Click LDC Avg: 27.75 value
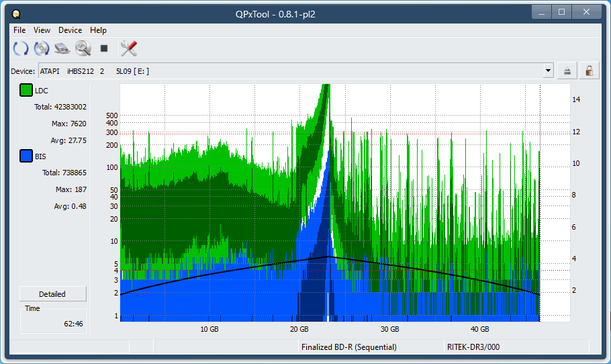 click(x=68, y=140)
